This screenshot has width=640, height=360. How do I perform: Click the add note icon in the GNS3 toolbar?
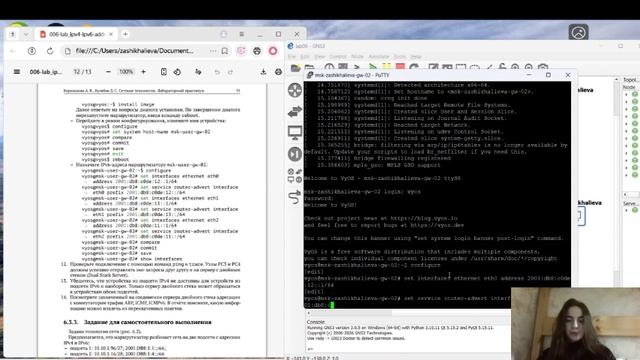click(x=433, y=67)
